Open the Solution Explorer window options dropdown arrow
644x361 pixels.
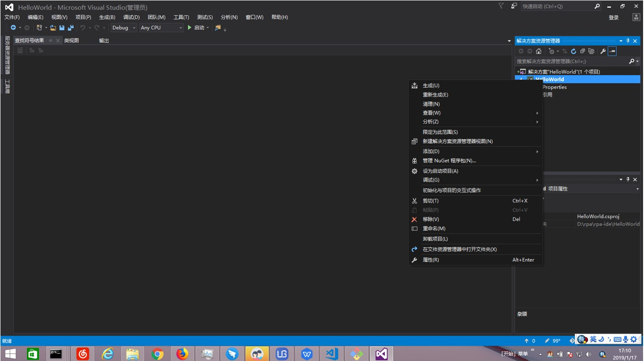(621, 41)
